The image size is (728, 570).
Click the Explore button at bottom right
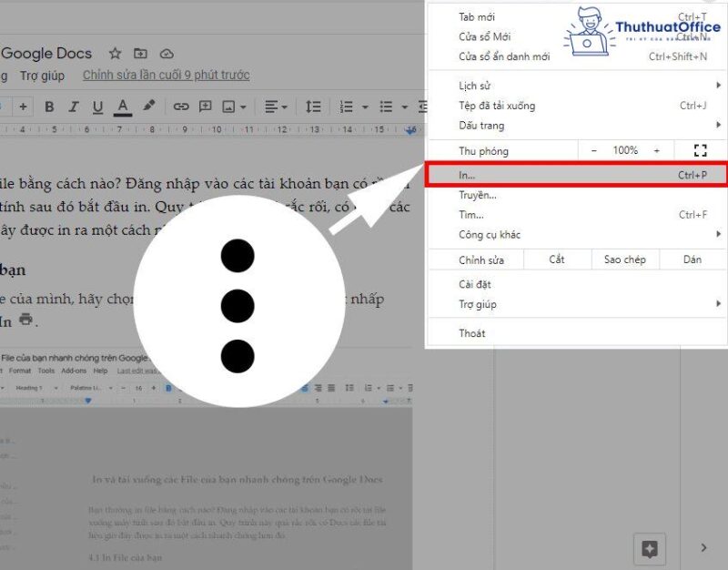point(650,550)
